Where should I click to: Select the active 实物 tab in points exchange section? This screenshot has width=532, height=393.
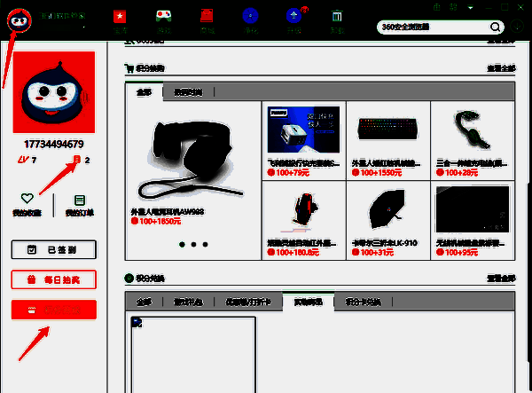coord(308,303)
